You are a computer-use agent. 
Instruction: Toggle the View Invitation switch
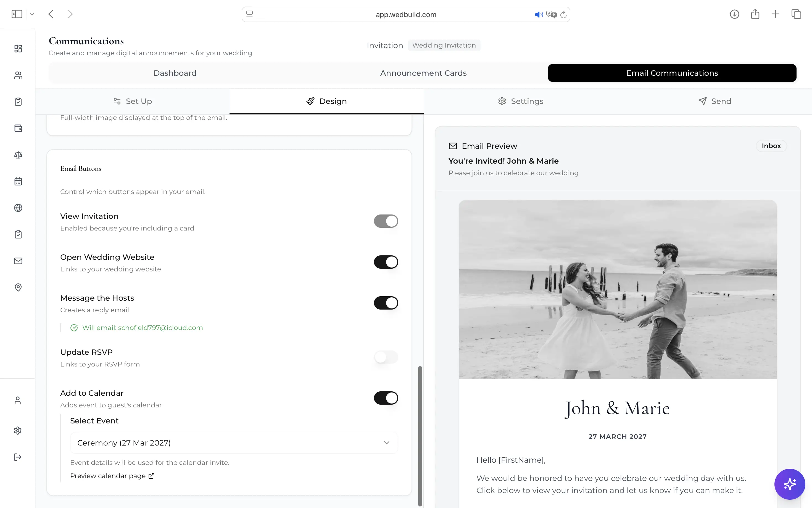coord(386,221)
